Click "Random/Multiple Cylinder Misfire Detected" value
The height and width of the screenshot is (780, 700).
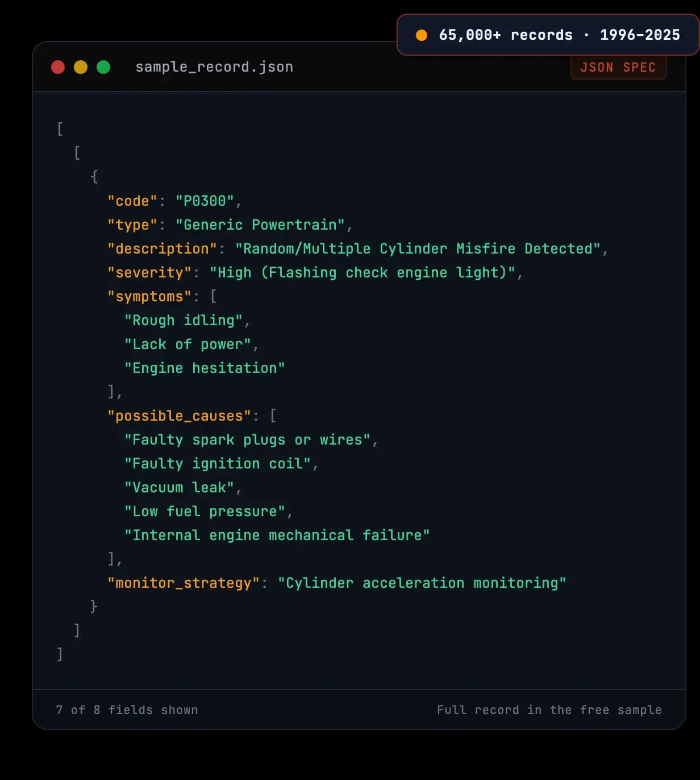click(x=418, y=248)
